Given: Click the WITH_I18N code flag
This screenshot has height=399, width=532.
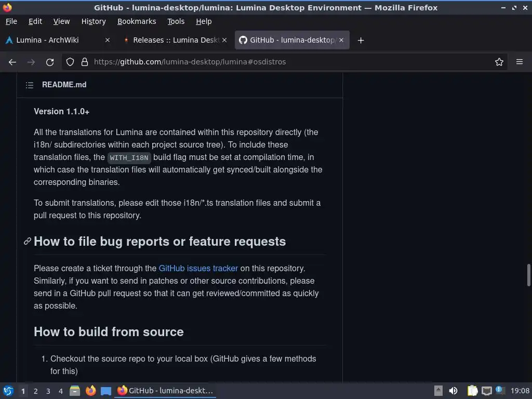Looking at the screenshot, I should pos(129,158).
